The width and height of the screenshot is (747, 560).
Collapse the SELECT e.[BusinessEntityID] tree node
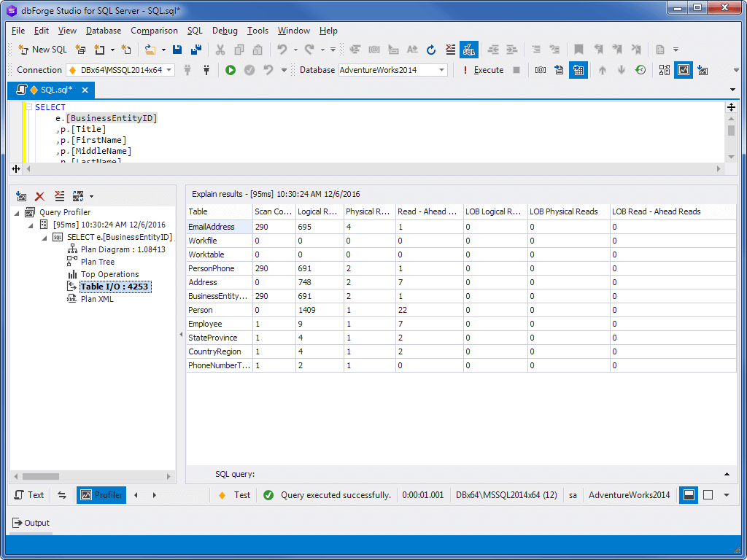(x=44, y=237)
